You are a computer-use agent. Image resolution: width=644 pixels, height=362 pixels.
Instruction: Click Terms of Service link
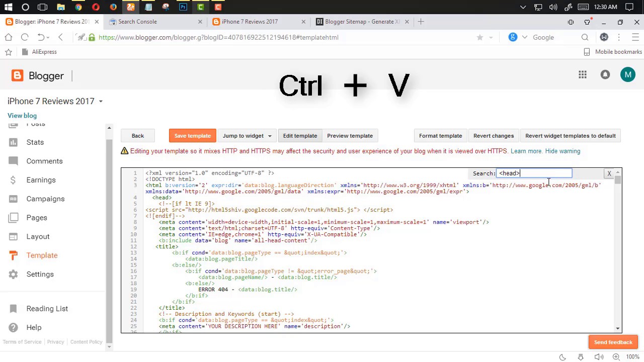coord(22,342)
